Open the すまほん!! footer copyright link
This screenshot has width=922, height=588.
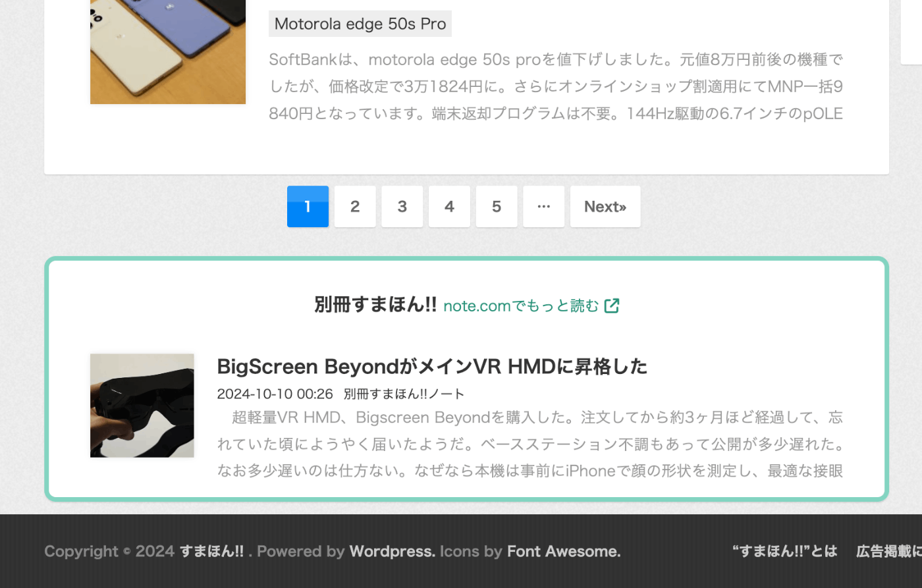[x=211, y=551]
